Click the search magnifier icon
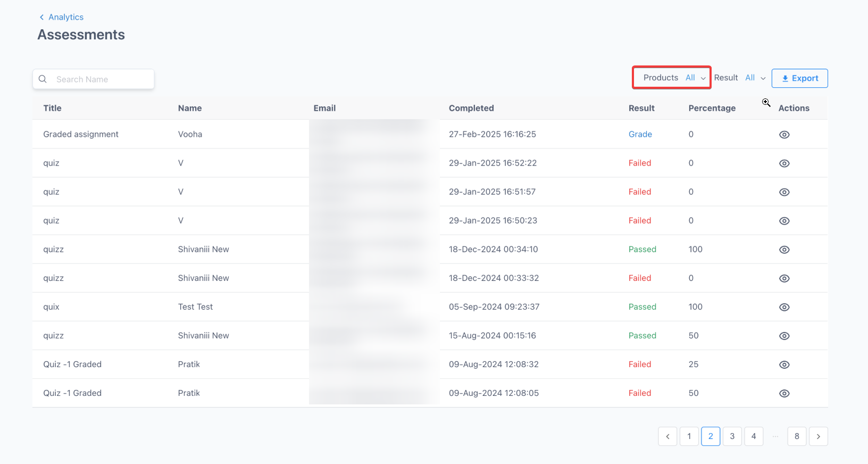This screenshot has width=868, height=464. (43, 79)
